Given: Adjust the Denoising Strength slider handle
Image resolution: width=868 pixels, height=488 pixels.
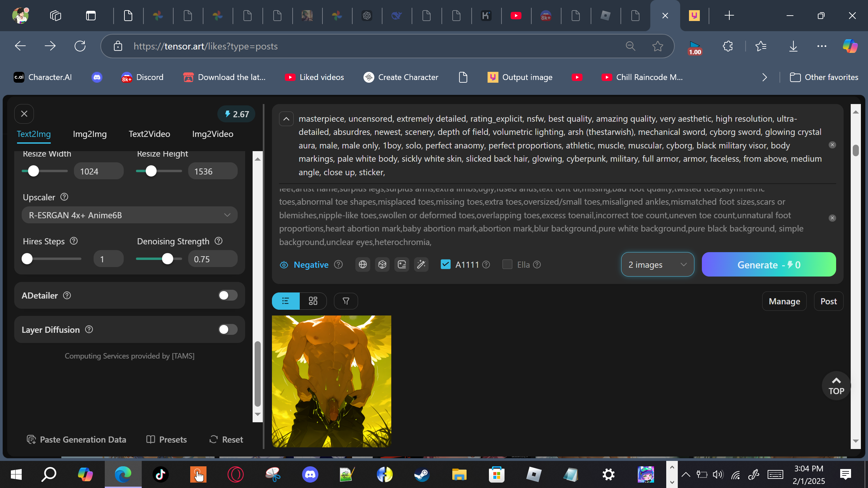Looking at the screenshot, I should pos(167,259).
